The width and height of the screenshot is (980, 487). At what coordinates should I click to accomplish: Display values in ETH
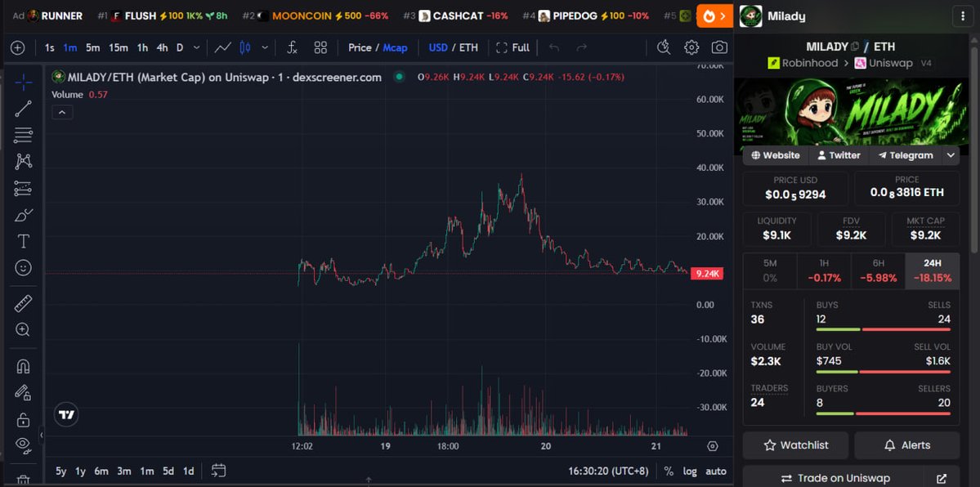tap(469, 47)
